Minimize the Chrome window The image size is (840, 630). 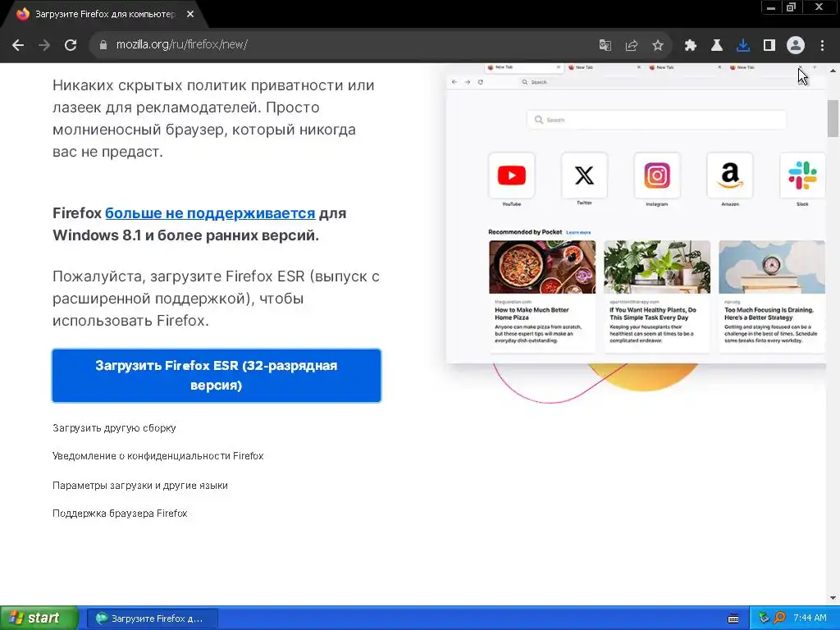coord(771,7)
